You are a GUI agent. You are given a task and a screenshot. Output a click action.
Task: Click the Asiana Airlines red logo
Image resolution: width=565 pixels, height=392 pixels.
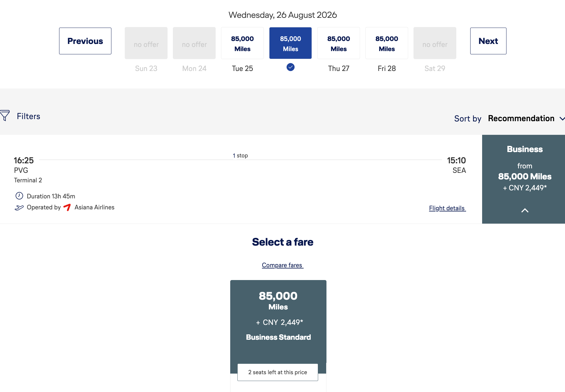click(67, 207)
